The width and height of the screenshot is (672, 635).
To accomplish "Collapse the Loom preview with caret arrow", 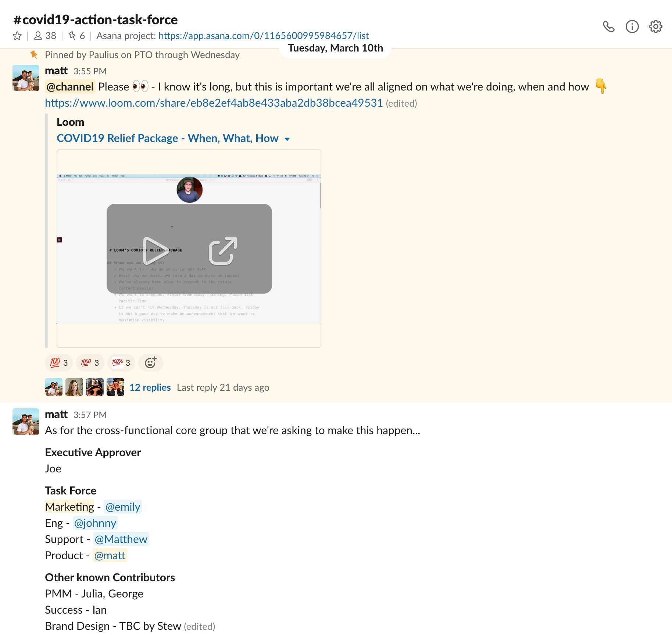I will click(287, 139).
